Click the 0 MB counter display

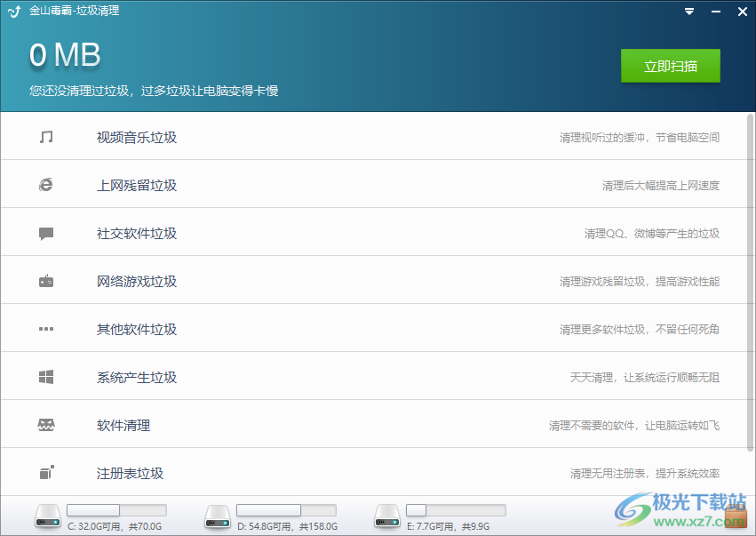(x=65, y=55)
